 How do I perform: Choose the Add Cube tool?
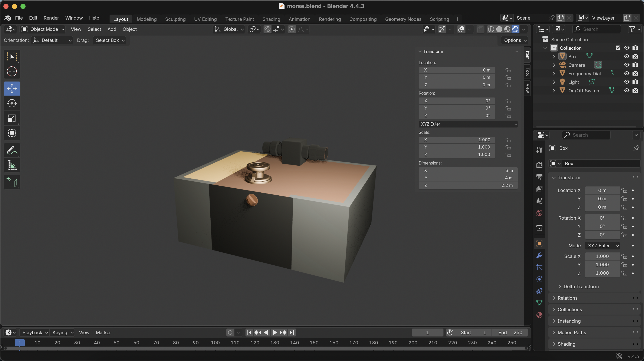click(12, 182)
